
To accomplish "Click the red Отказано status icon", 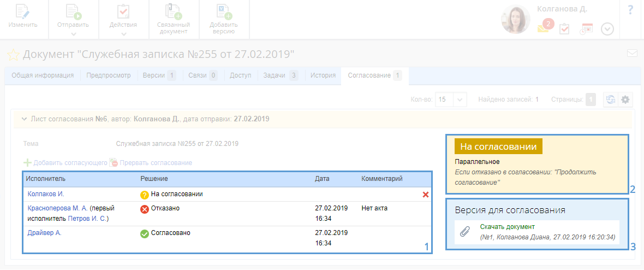I will coord(145,209).
